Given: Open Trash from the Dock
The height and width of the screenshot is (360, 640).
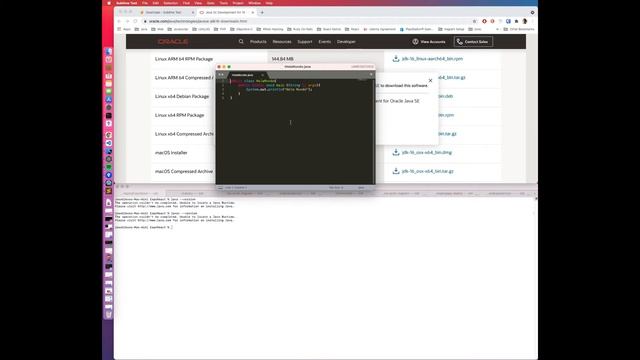Looking at the screenshot, I should [109, 315].
